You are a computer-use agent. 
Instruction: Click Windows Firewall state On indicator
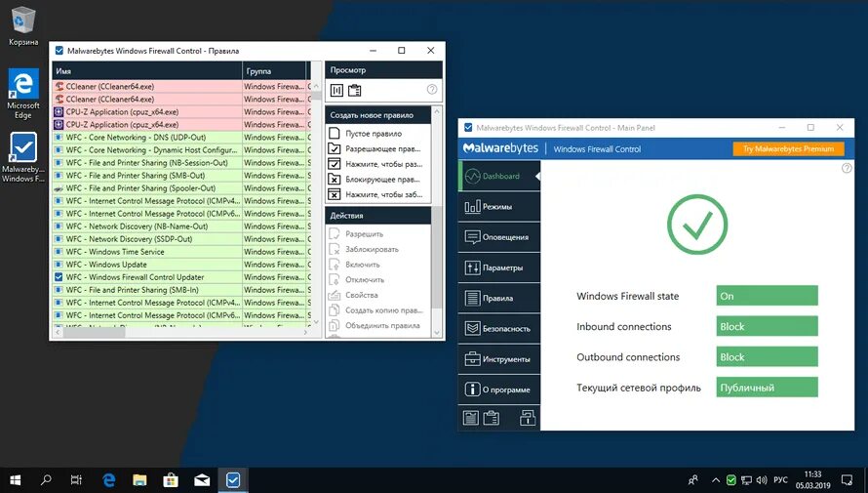767,296
